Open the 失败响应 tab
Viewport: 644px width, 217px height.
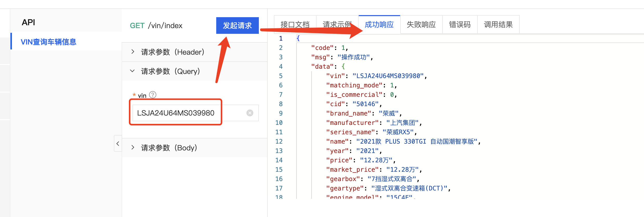[x=421, y=25]
